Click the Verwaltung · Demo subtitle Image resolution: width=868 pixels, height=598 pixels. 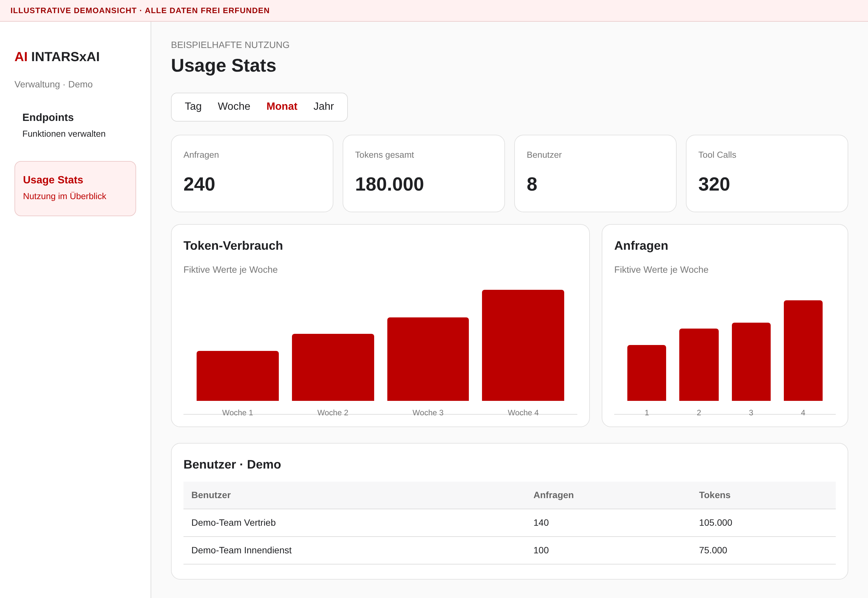(x=54, y=84)
